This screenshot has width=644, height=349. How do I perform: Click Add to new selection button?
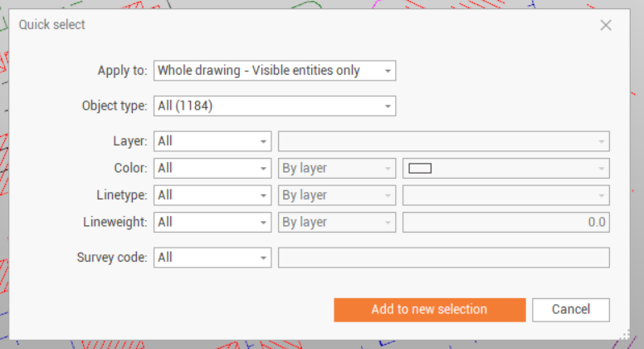[x=429, y=309]
